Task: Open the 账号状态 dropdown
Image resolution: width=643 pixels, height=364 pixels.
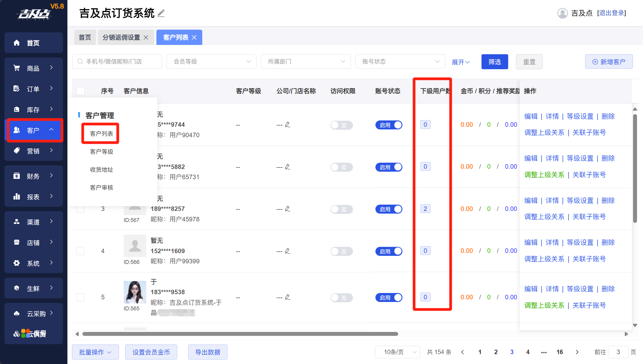Action: click(400, 61)
